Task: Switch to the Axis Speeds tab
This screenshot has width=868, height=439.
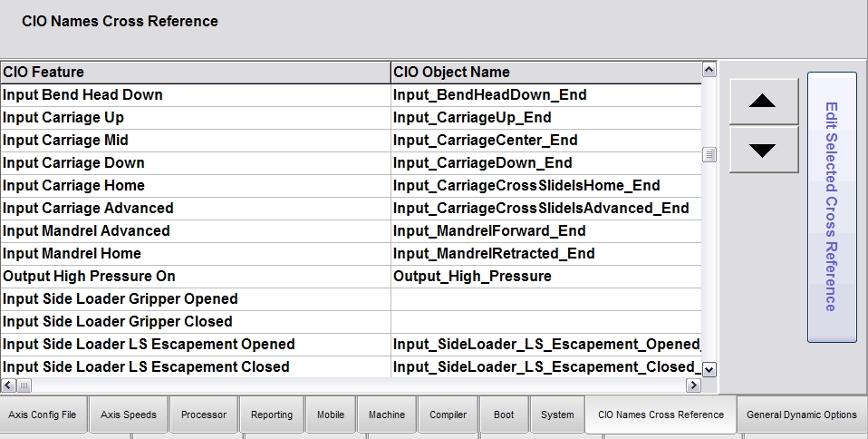Action: pyautogui.click(x=128, y=415)
